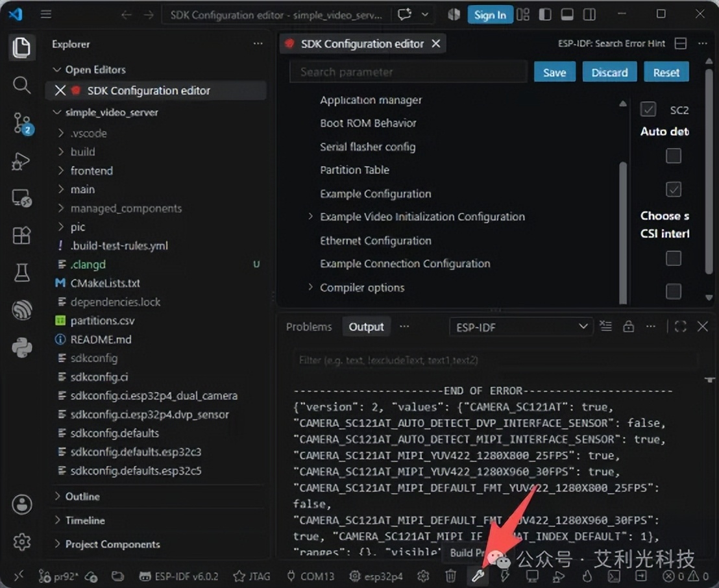The image size is (719, 588).
Task: Tick the unchecked box beneath the Auto det heading
Action: (673, 156)
